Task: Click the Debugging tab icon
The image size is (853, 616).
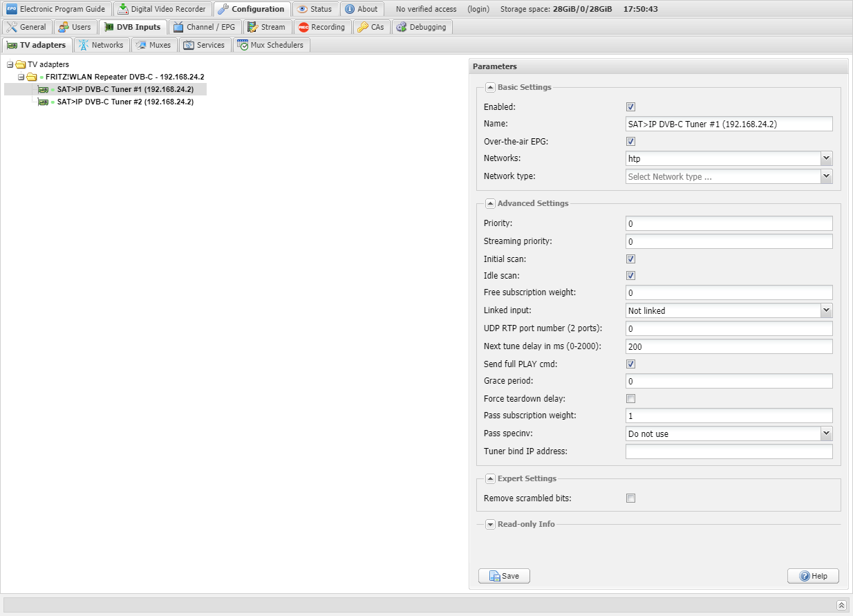Action: 402,27
